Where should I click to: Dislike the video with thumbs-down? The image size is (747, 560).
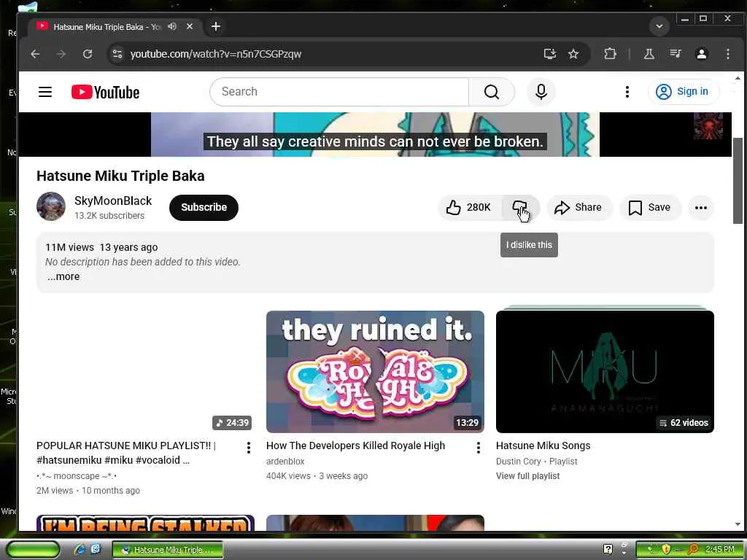520,208
